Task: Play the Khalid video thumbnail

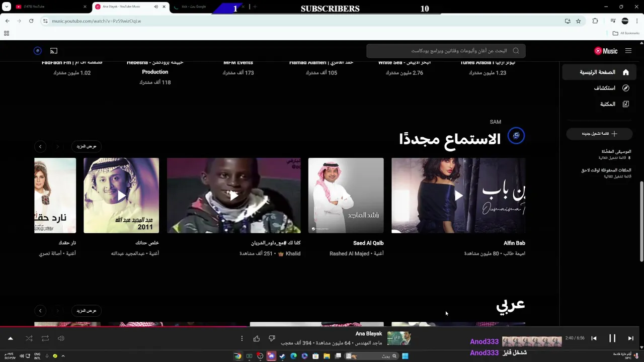Action: [x=234, y=196]
